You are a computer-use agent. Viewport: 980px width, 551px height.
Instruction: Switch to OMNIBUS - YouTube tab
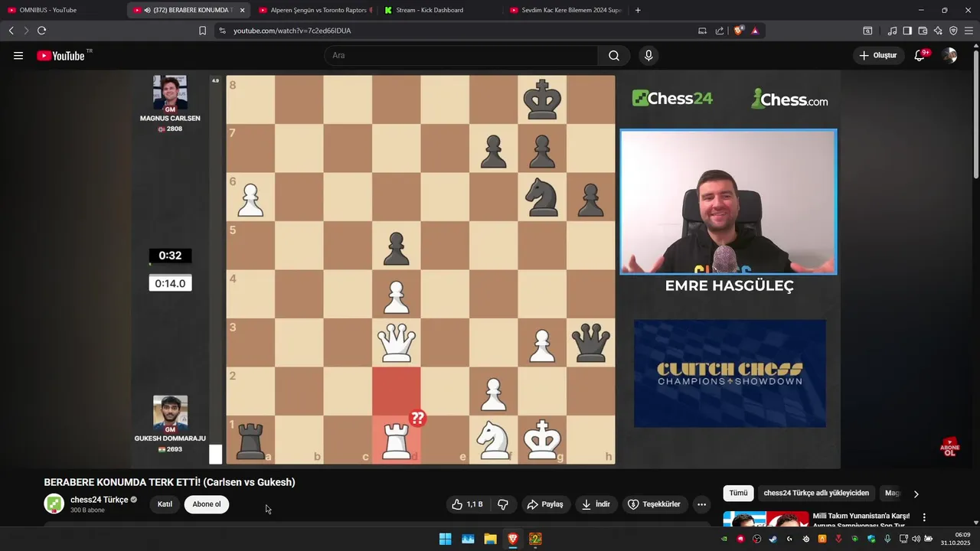[x=63, y=10]
